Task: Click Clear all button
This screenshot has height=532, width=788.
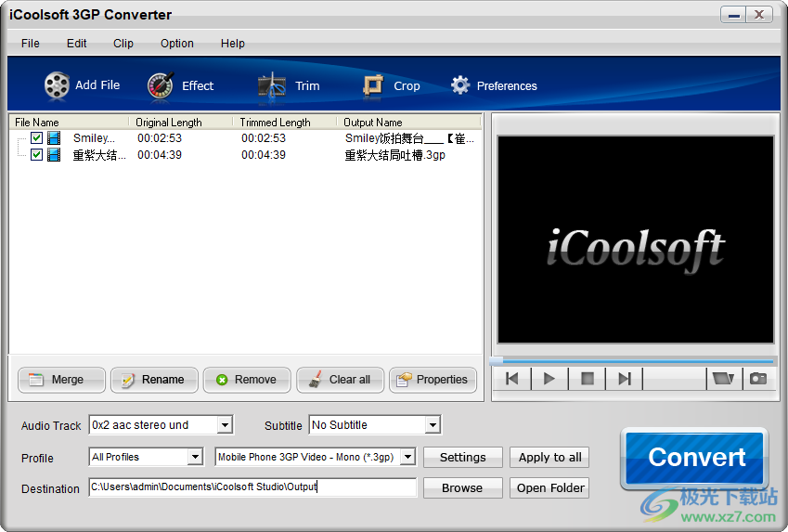Action: 340,380
